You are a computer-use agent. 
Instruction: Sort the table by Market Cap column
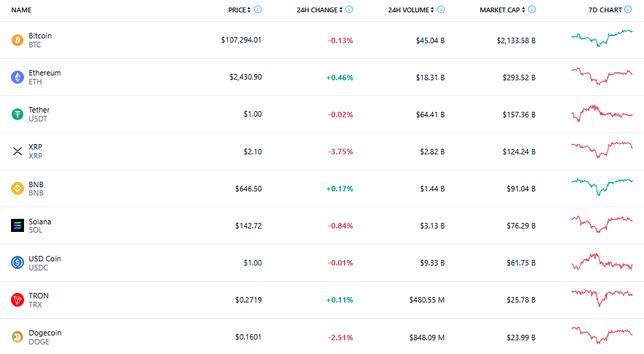(503, 10)
